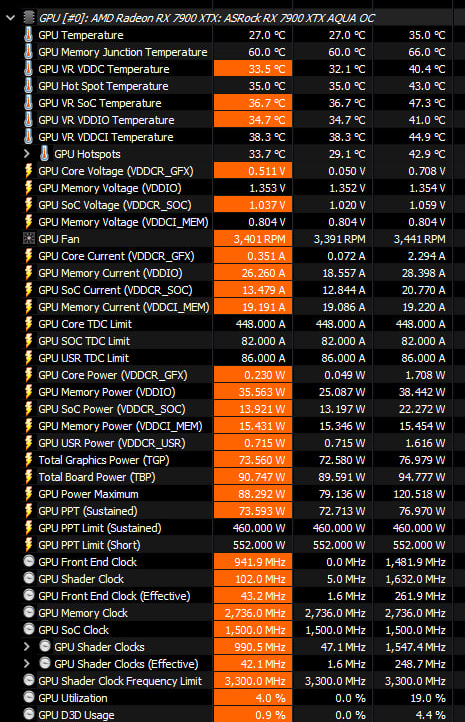The image size is (465, 722).
Task: Select GPU Shader Clock Frequency Limit row
Action: [232, 681]
